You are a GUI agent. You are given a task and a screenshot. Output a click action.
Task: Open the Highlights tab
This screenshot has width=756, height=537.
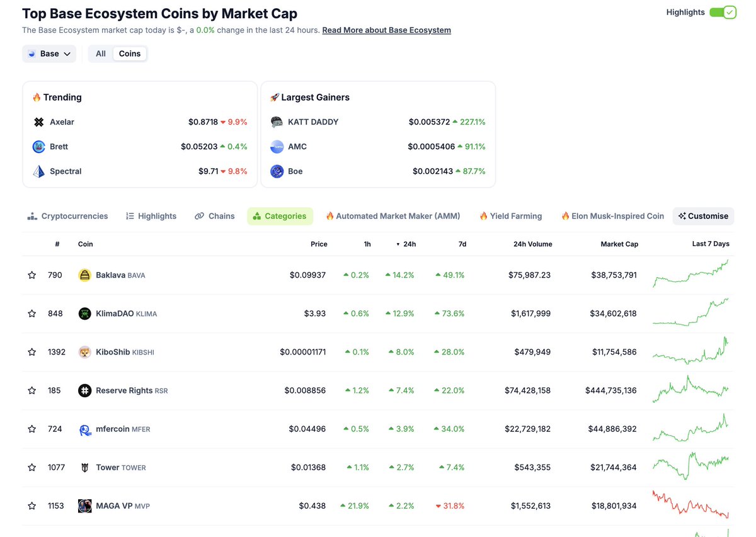click(151, 216)
